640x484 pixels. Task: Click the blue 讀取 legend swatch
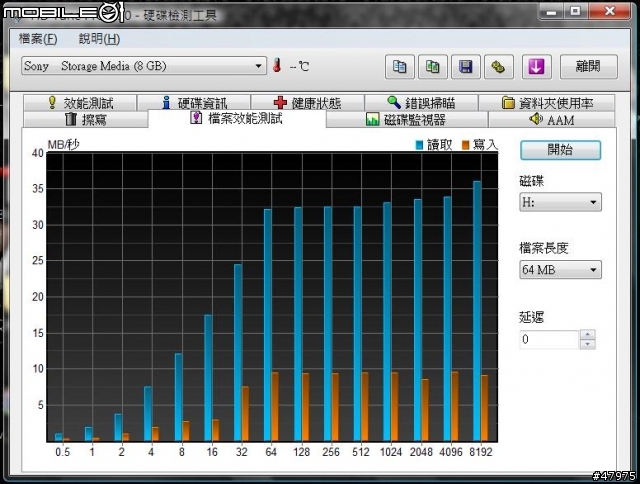pyautogui.click(x=419, y=145)
